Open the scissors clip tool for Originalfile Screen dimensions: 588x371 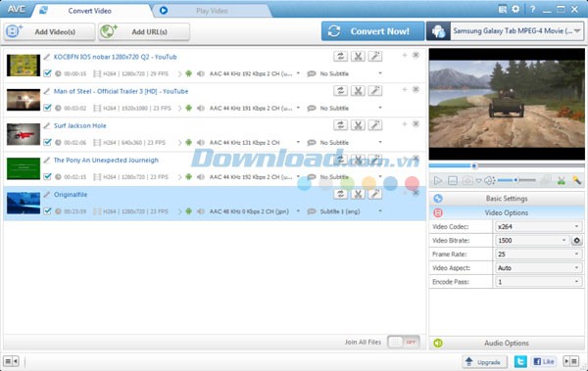tap(358, 194)
